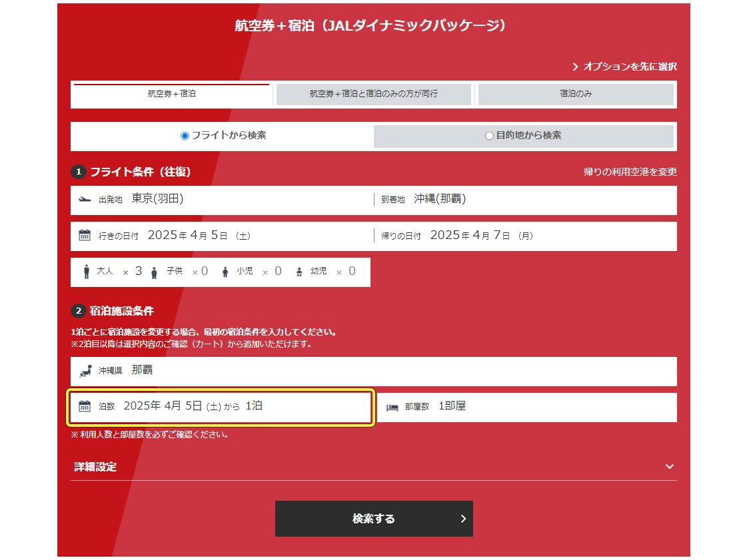Expand the 詳細設定 section chevron
The image size is (747, 560).
[x=670, y=467]
